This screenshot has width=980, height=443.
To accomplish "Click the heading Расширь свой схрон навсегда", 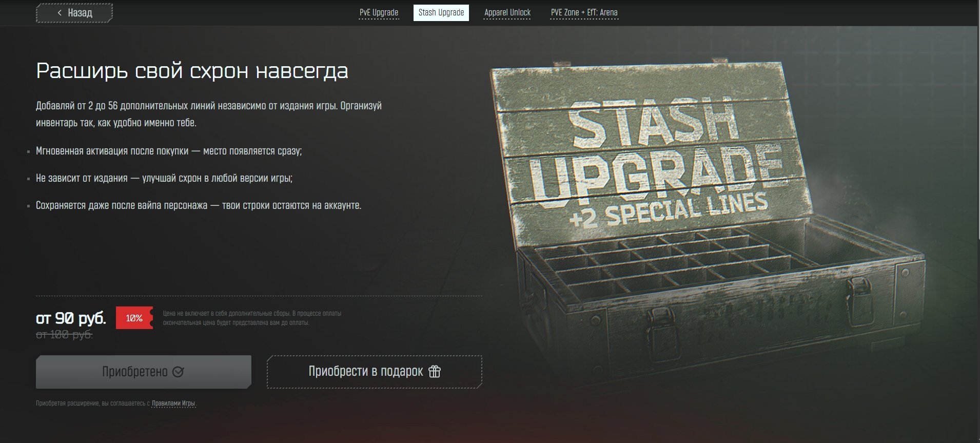I will pyautogui.click(x=192, y=71).
